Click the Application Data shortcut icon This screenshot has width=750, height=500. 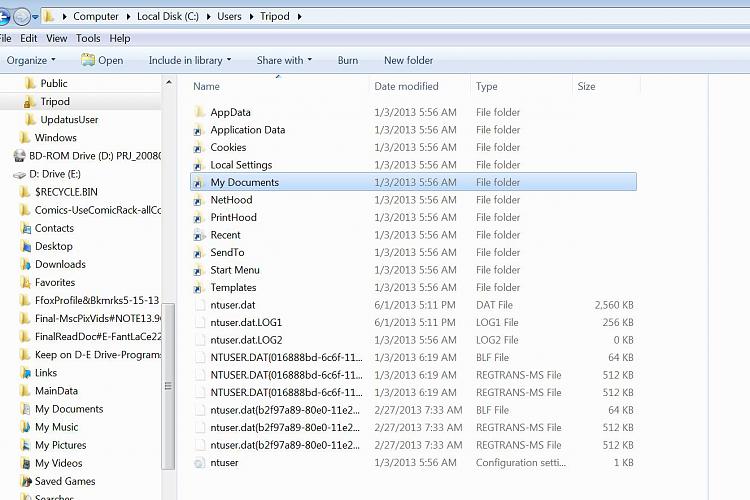coord(199,130)
